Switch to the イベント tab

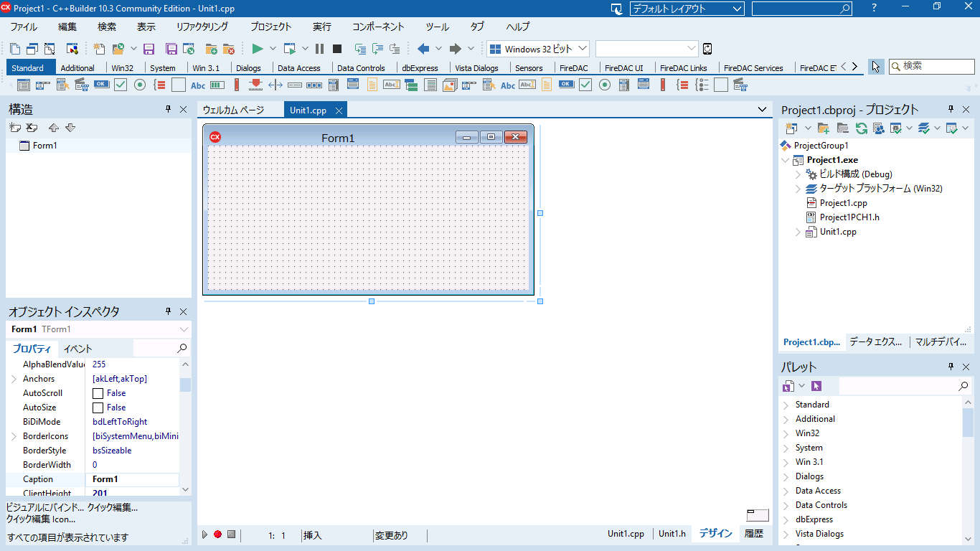[x=76, y=348]
